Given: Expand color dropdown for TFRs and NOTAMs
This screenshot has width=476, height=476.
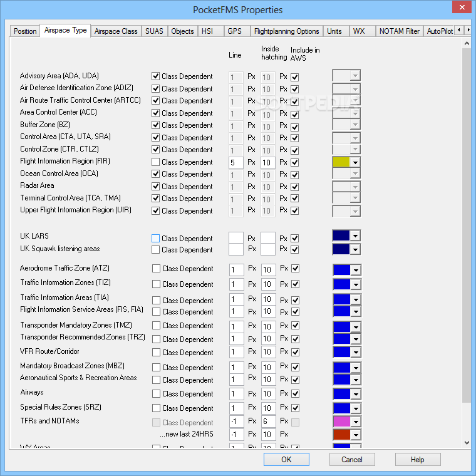Looking at the screenshot, I should pyautogui.click(x=356, y=422).
